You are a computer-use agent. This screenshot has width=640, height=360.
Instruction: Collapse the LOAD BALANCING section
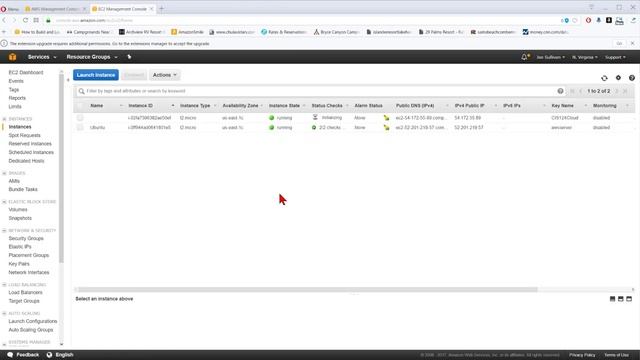click(x=4, y=284)
